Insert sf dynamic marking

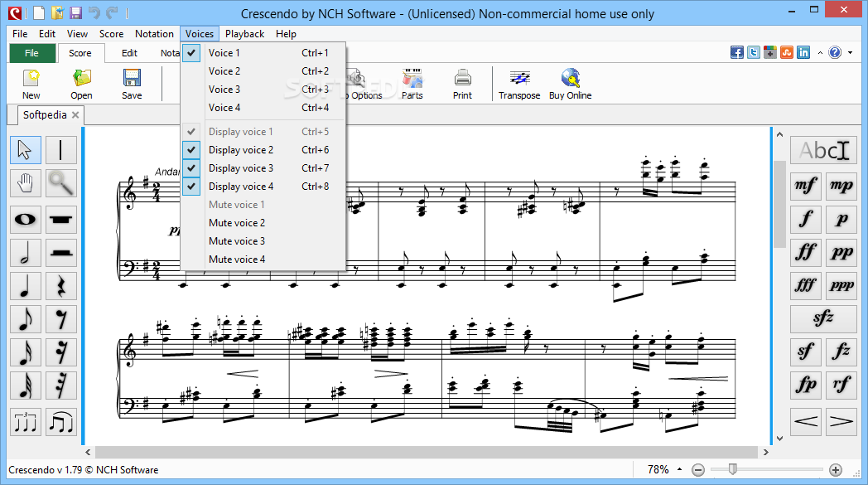[806, 352]
